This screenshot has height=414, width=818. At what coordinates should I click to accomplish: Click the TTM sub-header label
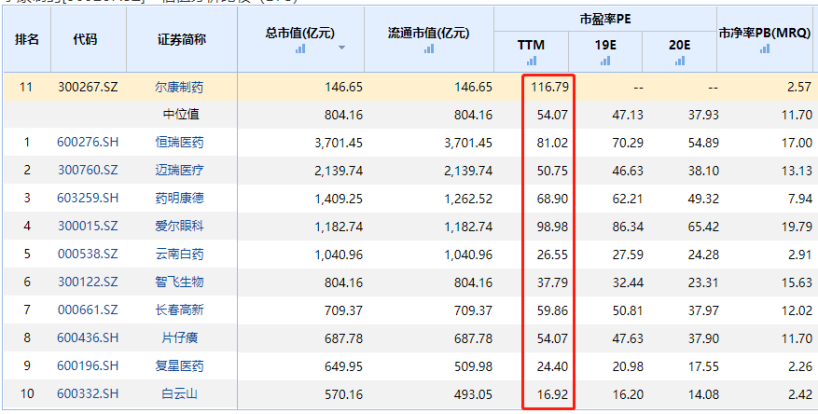pyautogui.click(x=531, y=45)
